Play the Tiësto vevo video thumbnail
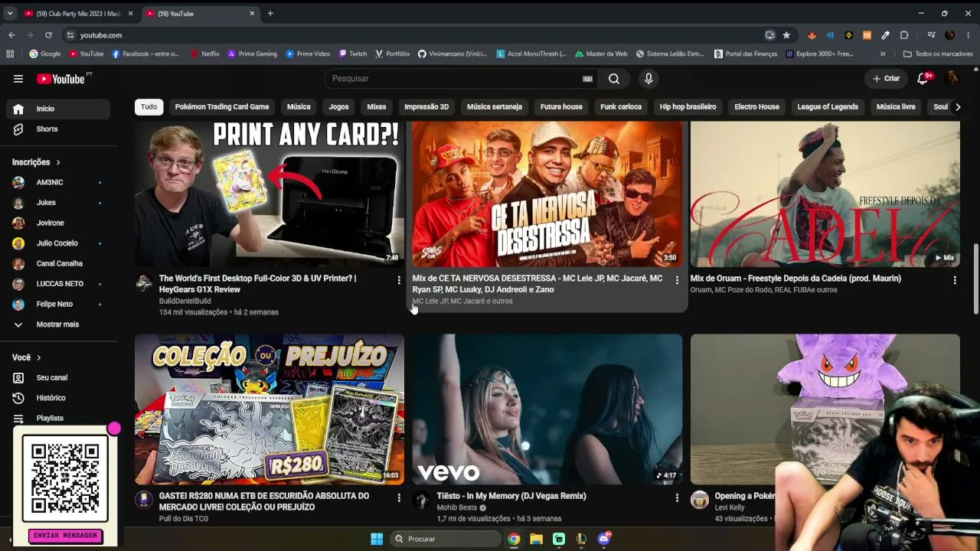The width and height of the screenshot is (980, 551). pos(547,409)
